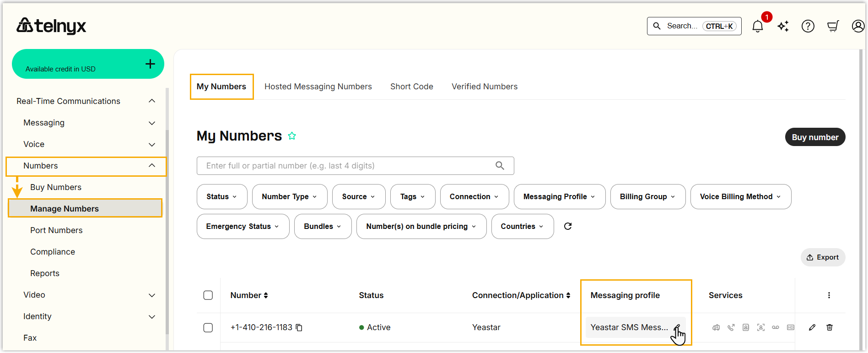Viewport: 868px width, 353px height.
Task: Switch to Hosted Messaging Numbers tab
Action: click(318, 87)
